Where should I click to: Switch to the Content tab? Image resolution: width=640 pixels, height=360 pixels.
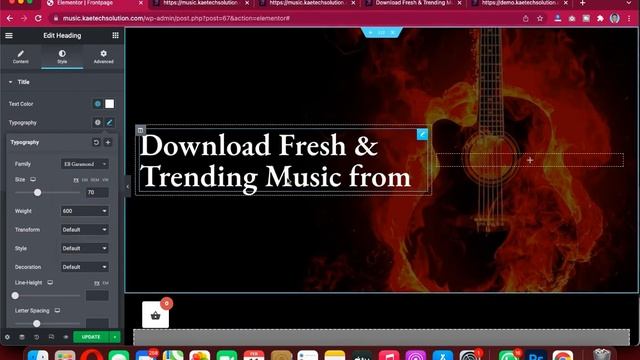pyautogui.click(x=20, y=57)
